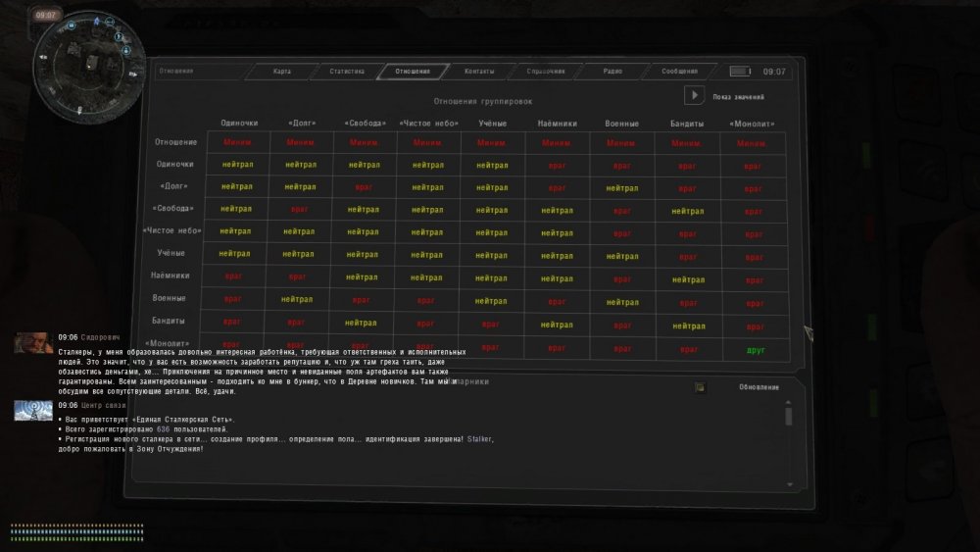
Task: Click the scrollbar thumb in the lower panel
Action: (789, 417)
